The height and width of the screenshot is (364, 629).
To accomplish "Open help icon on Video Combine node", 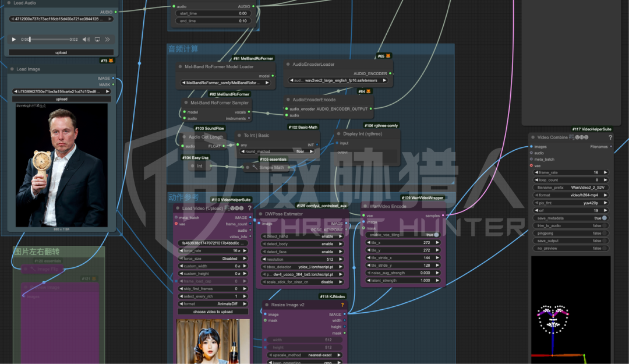I will click(610, 137).
